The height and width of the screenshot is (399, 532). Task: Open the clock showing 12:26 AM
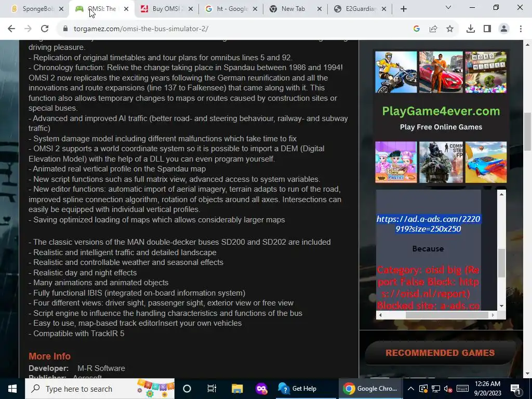[487, 389]
